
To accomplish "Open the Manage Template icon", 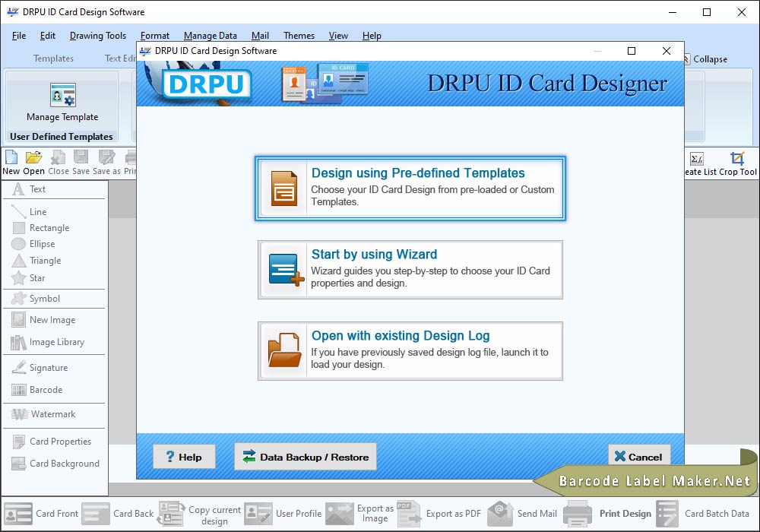I will 62,95.
